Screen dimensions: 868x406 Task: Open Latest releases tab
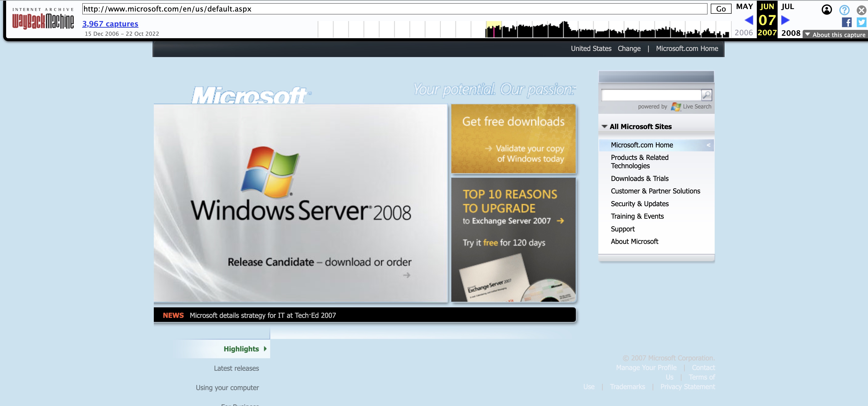(x=236, y=368)
